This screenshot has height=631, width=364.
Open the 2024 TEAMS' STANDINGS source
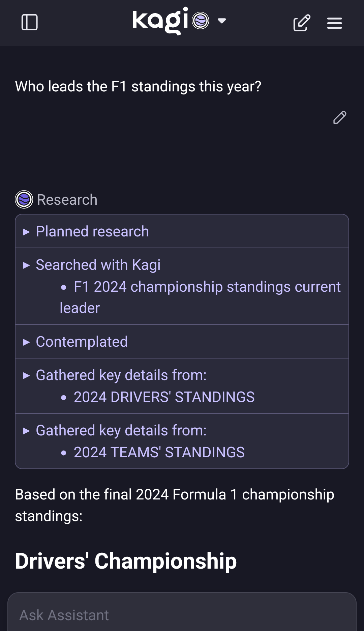[159, 452]
